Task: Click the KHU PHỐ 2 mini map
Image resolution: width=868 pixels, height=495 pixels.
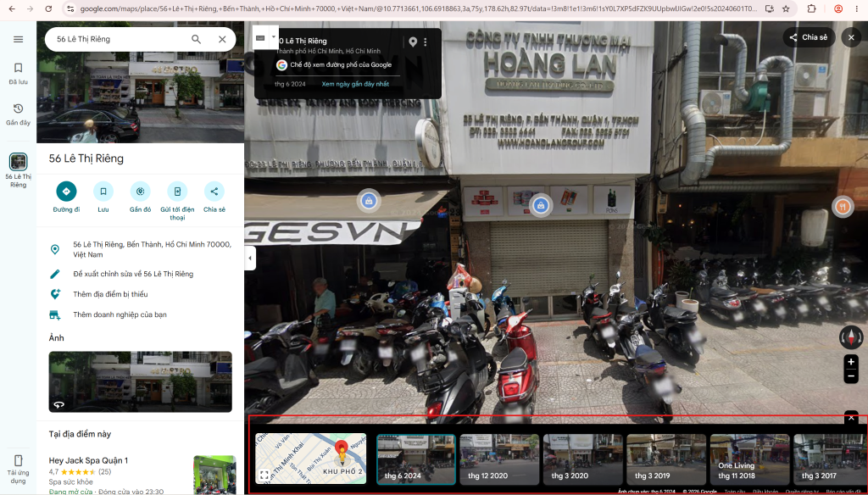Action: (311, 459)
